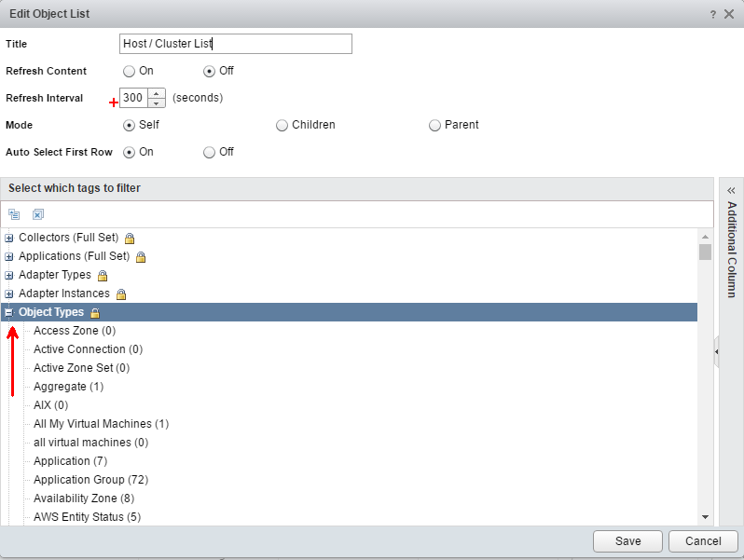Increase refresh interval with up arrow
This screenshot has width=744, height=560.
pyautogui.click(x=157, y=93)
